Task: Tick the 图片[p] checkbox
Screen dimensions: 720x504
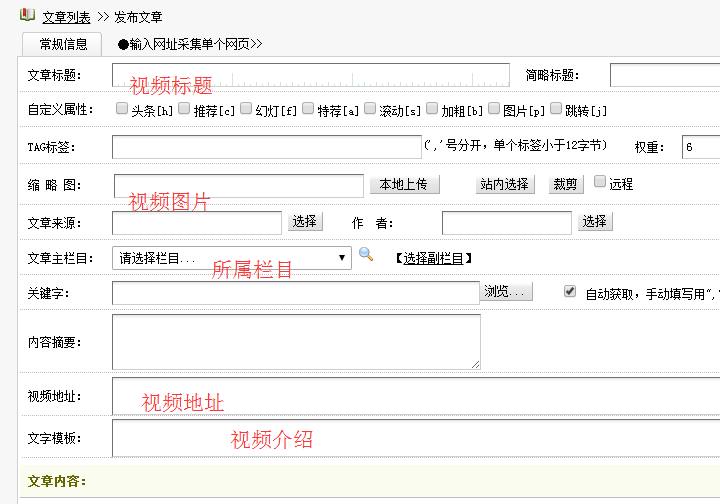Action: pyautogui.click(x=494, y=108)
